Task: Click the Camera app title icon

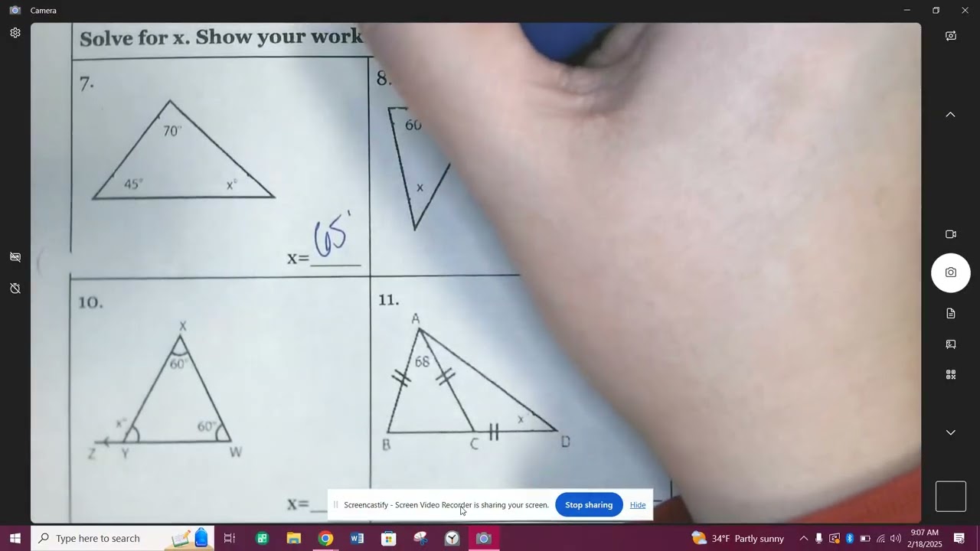Action: click(x=15, y=10)
